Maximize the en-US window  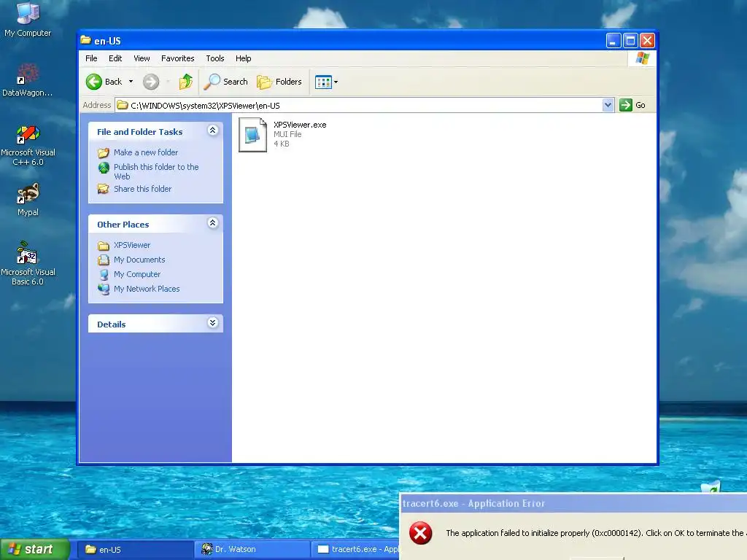630,41
